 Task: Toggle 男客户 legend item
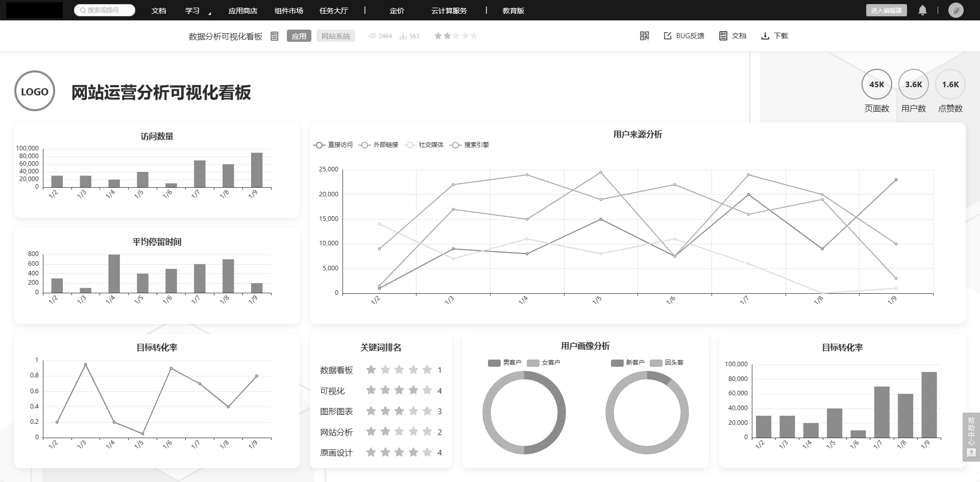[x=504, y=363]
